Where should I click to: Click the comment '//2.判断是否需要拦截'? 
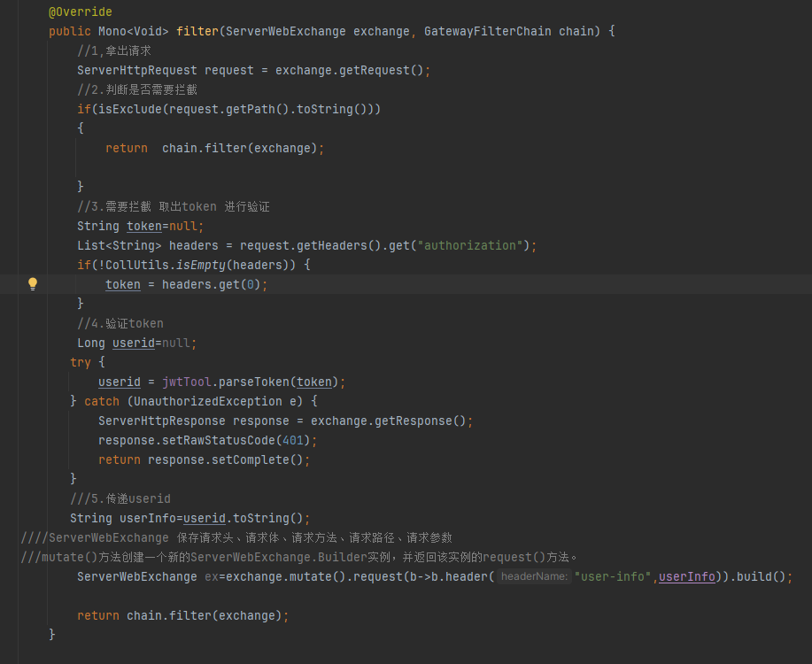(137, 89)
